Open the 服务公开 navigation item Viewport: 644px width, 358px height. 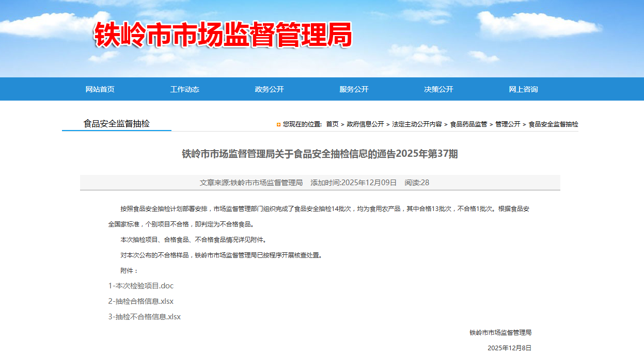click(354, 89)
